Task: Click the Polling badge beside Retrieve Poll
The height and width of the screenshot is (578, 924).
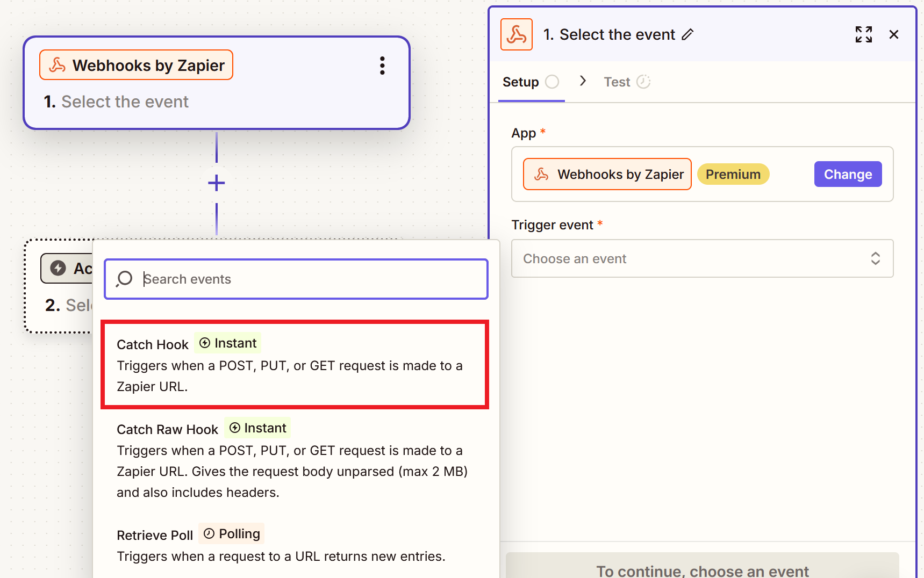Action: (x=232, y=533)
